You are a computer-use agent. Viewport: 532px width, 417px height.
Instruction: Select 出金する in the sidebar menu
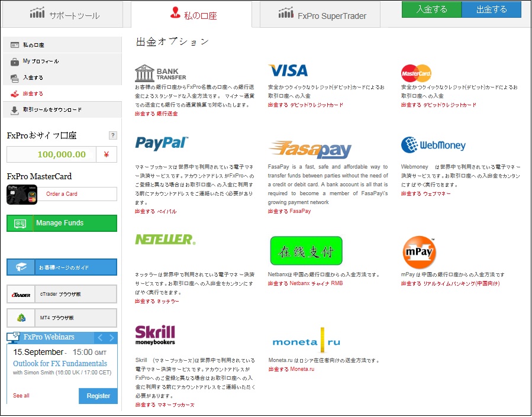(62, 94)
